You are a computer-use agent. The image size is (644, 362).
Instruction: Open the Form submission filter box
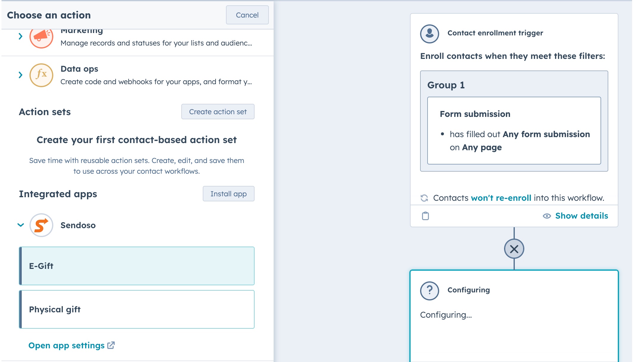pyautogui.click(x=514, y=131)
